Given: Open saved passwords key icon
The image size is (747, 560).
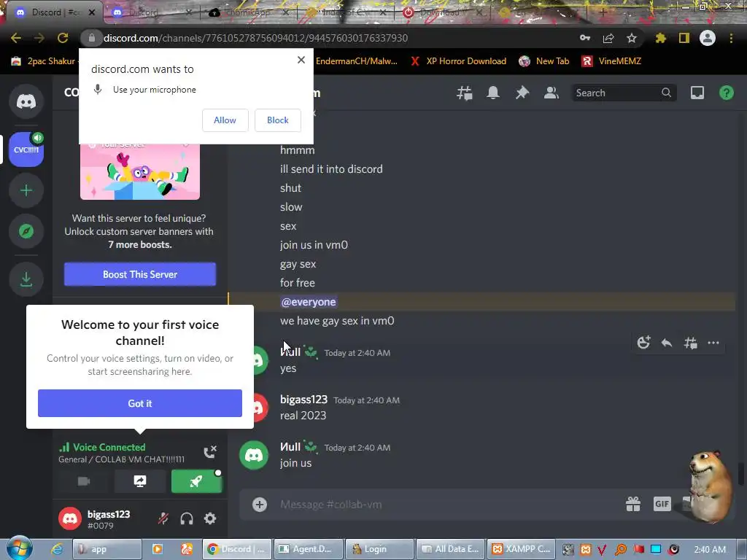Looking at the screenshot, I should pos(585,38).
